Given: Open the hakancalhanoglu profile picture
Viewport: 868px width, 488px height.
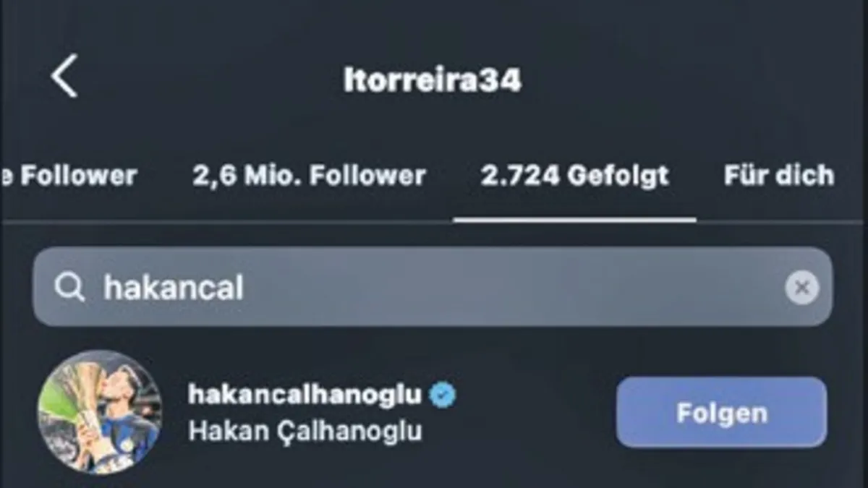Looking at the screenshot, I should tap(100, 413).
